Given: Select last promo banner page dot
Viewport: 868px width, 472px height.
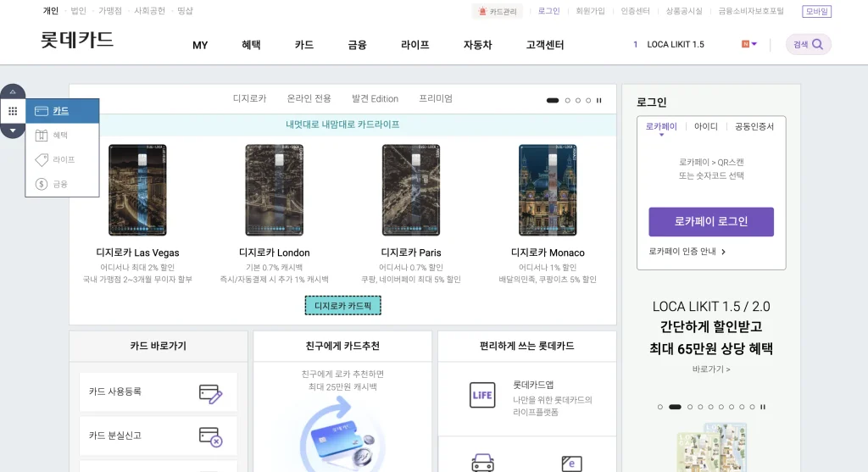Looking at the screenshot, I should tap(753, 407).
